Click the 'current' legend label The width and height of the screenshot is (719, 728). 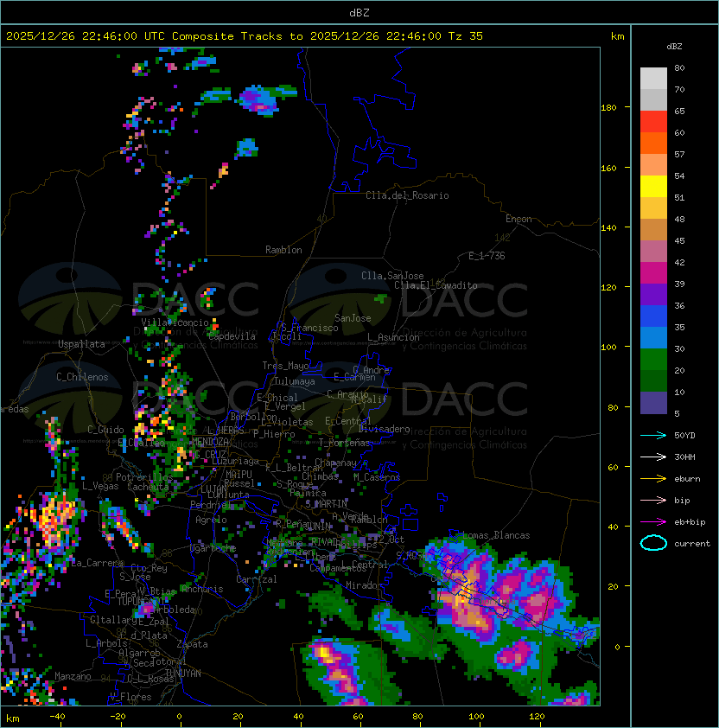[x=692, y=544]
